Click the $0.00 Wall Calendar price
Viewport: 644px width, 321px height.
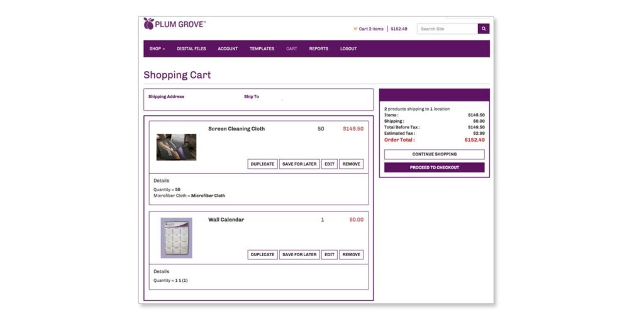pos(357,220)
